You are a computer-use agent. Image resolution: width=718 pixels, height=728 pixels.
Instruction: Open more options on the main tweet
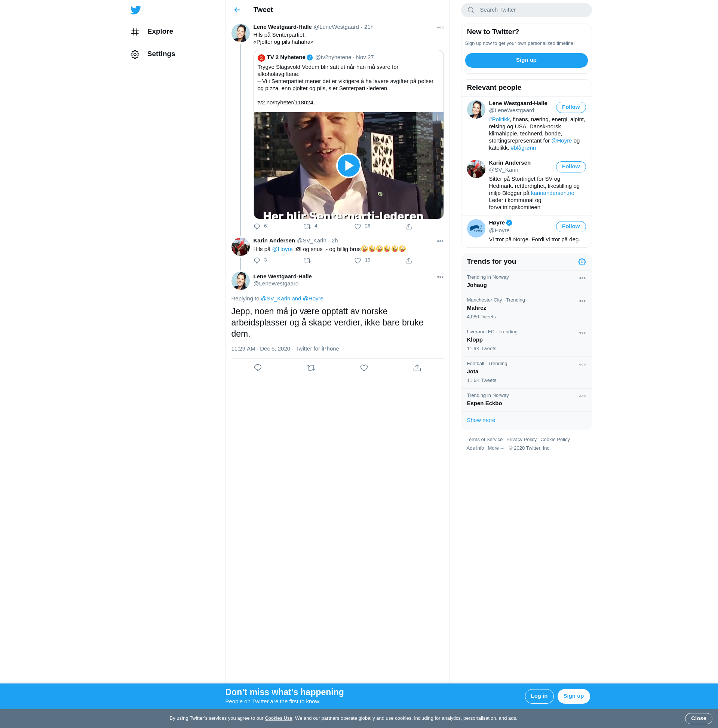(440, 277)
